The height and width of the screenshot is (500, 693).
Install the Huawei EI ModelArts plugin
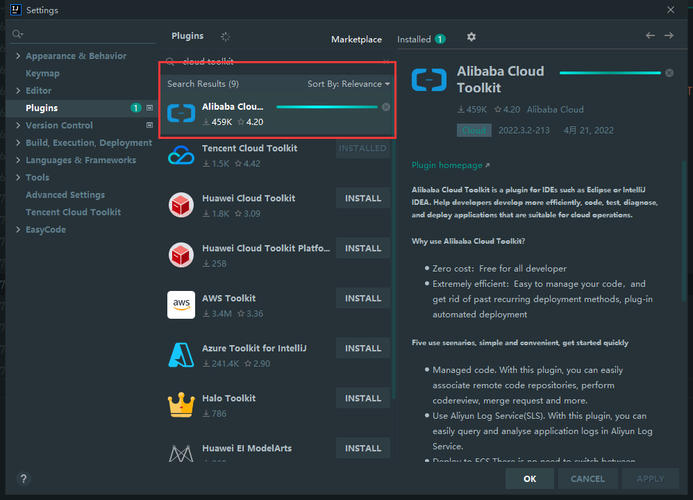(363, 448)
